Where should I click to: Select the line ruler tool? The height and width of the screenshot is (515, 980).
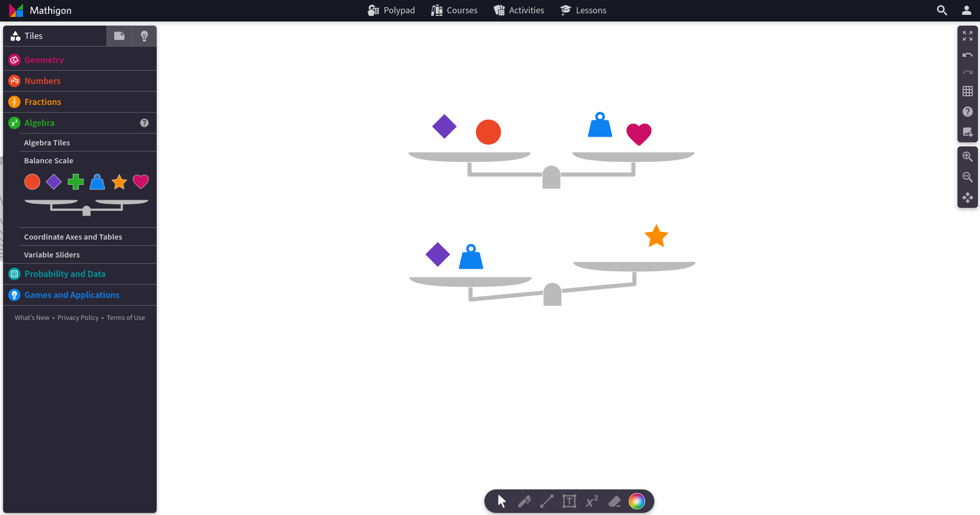tap(547, 501)
